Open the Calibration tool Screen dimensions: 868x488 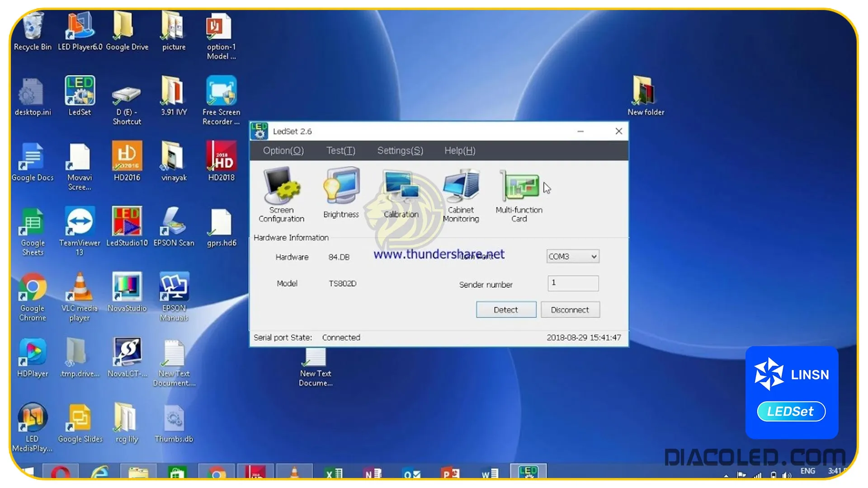[x=401, y=194]
